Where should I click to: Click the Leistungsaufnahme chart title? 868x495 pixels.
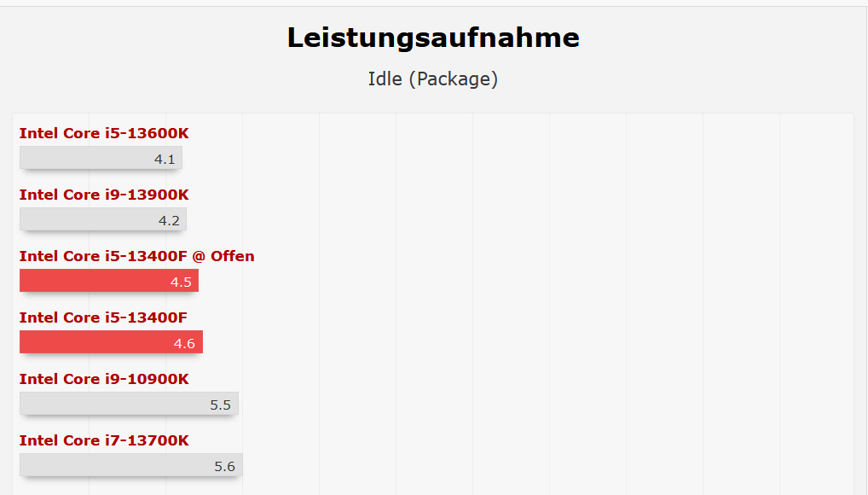[x=433, y=38]
